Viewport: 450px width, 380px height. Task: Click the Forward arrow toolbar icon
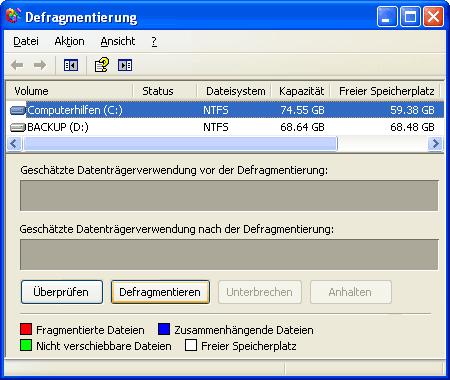click(40, 65)
